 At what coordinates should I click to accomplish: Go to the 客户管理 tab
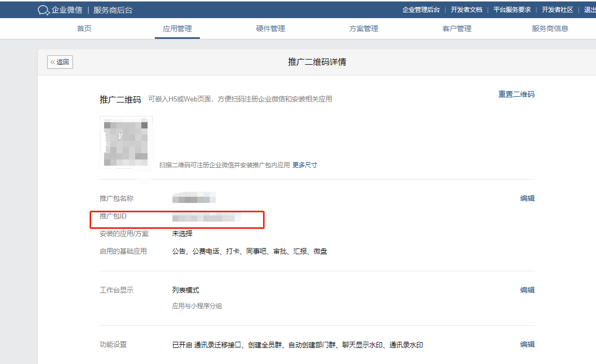pos(457,28)
